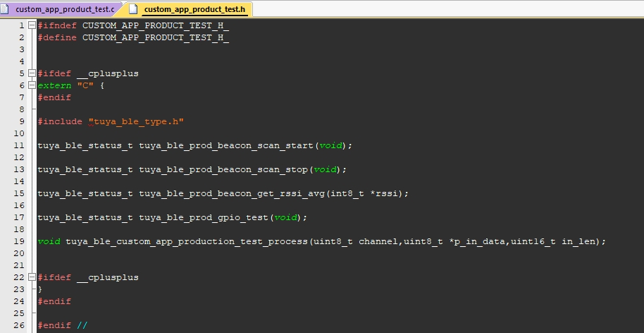Click line number 26 in the margin
Screen dimensions: 644x333
point(19,325)
